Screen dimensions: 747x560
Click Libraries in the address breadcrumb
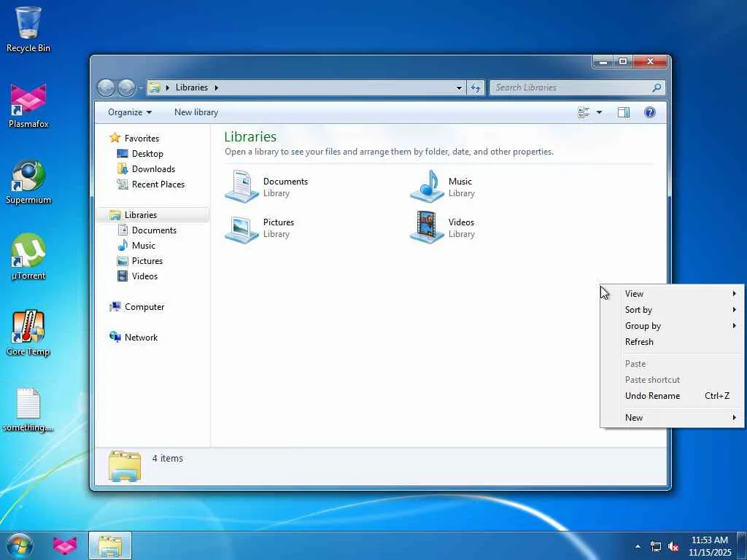pyautogui.click(x=192, y=87)
